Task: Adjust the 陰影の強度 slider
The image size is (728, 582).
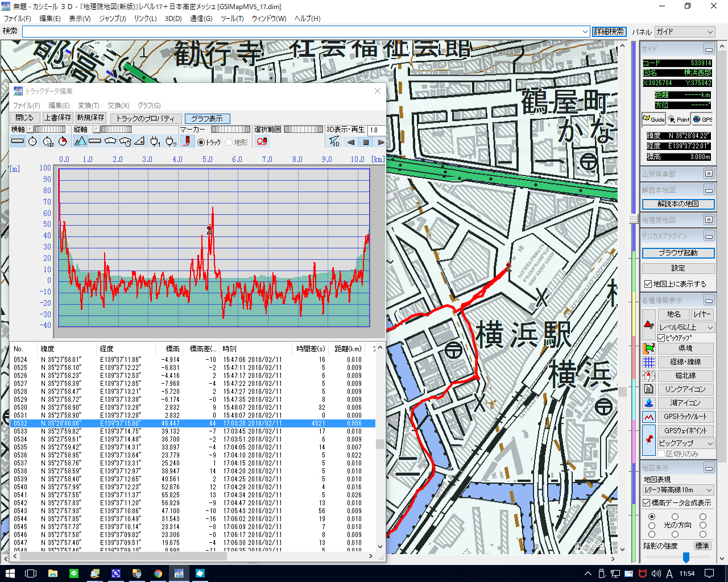Action: click(686, 558)
